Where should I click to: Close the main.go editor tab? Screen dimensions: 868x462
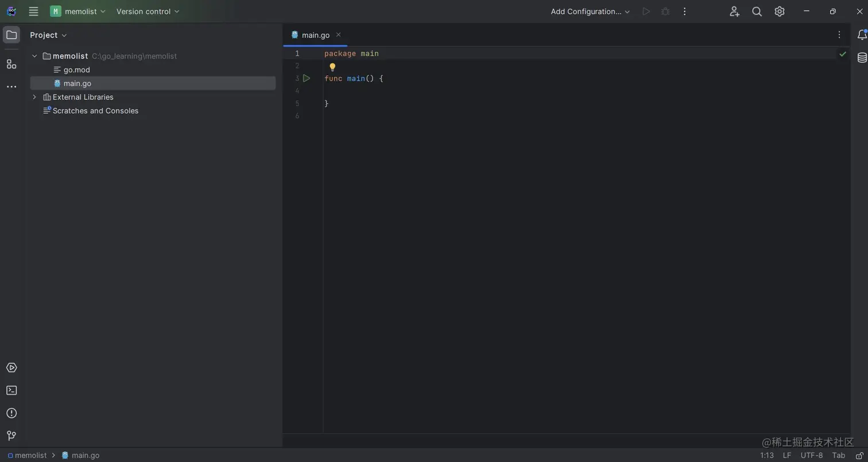(x=338, y=34)
